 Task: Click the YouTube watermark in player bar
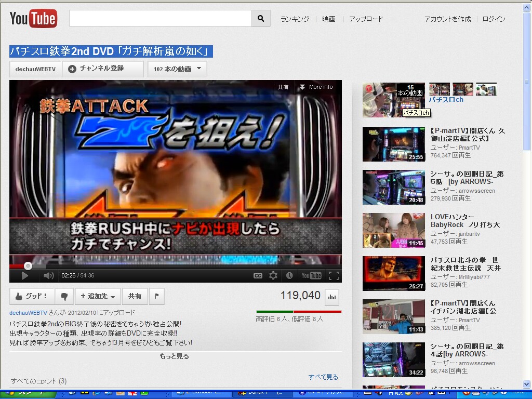point(312,275)
